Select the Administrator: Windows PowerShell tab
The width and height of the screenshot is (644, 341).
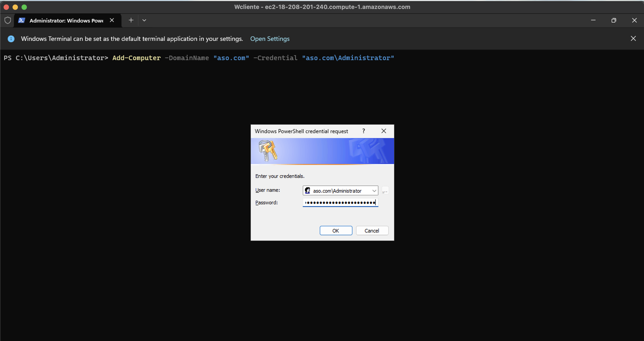[x=66, y=21]
